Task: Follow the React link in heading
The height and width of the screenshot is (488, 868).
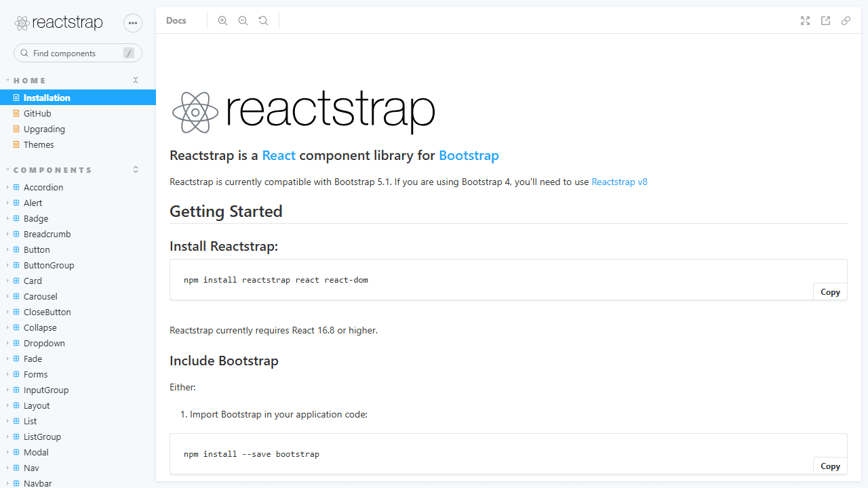Action: pyautogui.click(x=279, y=156)
